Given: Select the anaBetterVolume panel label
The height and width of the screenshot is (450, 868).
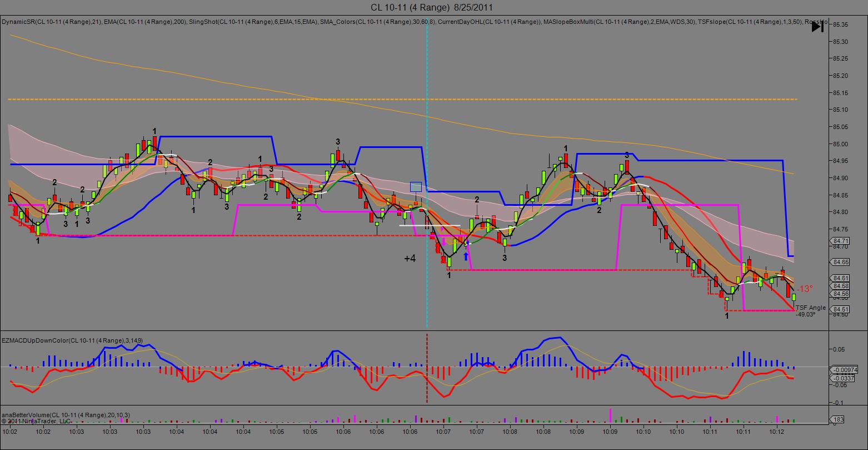Looking at the screenshot, I should point(66,415).
